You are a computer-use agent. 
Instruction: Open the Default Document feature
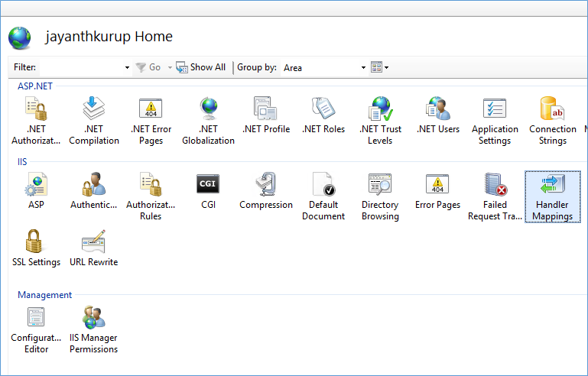click(323, 196)
